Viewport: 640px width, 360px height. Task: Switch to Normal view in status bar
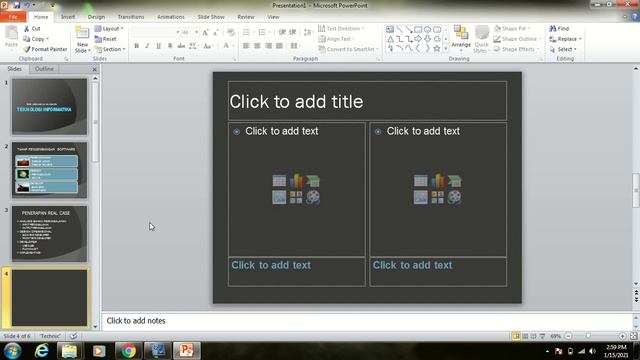(x=516, y=336)
